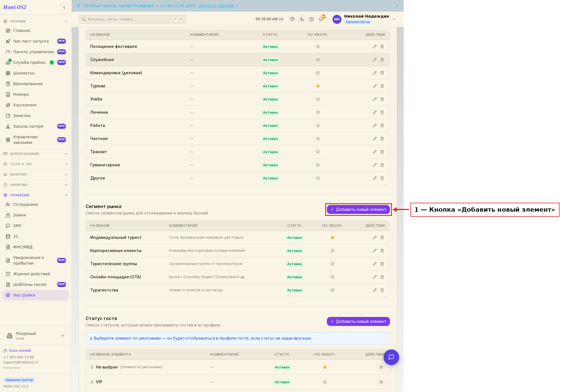Toggle dark mode with the moon icon
The width and height of the screenshot is (566, 392).
302,19
